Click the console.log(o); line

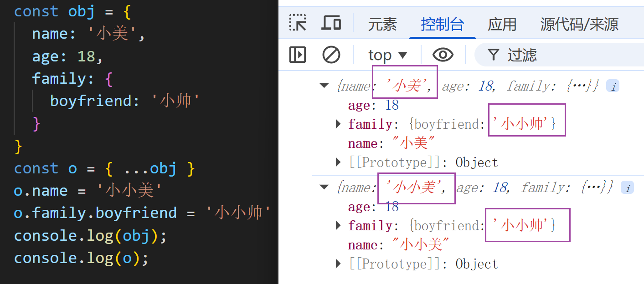tap(82, 258)
